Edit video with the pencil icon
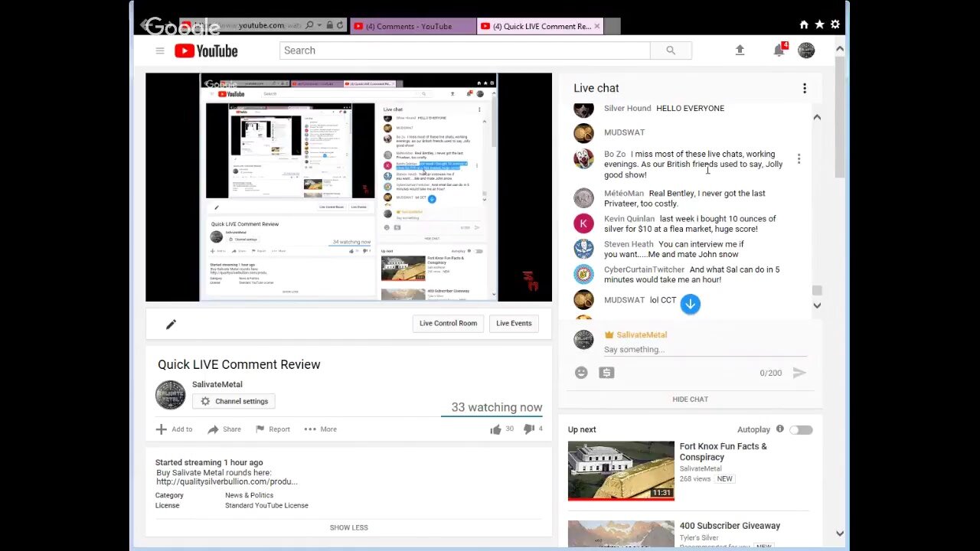The image size is (980, 551). tap(171, 324)
